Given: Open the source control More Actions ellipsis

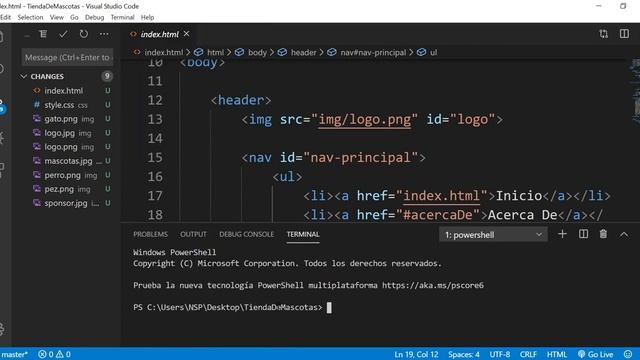Looking at the screenshot, I should point(104,34).
